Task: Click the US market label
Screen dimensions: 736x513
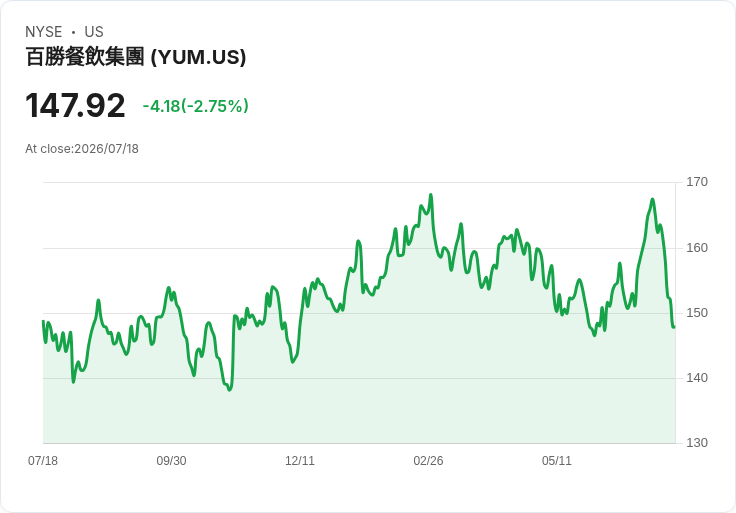Action: tap(94, 31)
